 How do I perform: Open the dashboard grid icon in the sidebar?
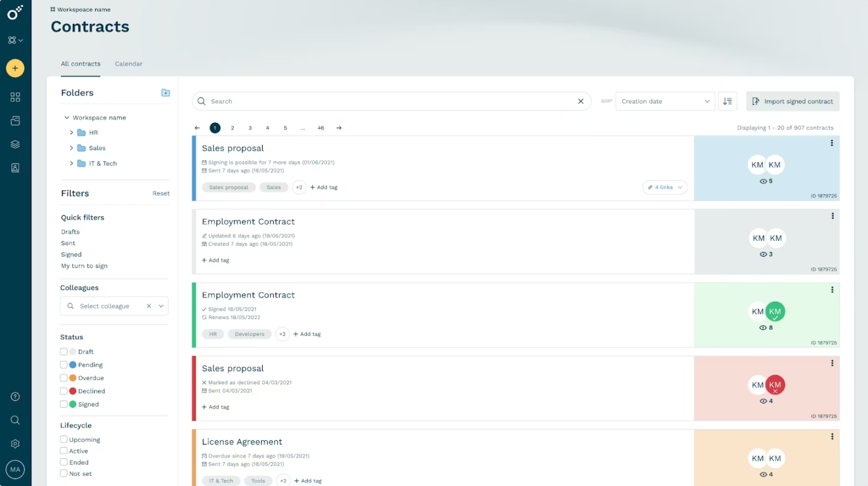pos(14,96)
